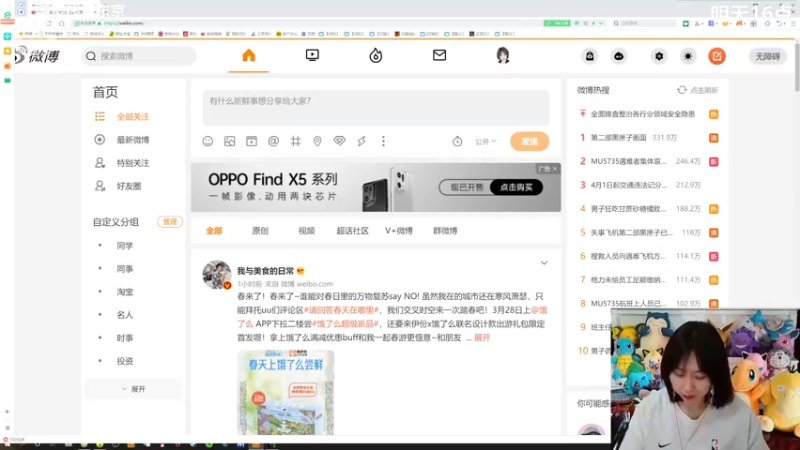Click the 现已开售 label on the OPPO ad

click(466, 187)
